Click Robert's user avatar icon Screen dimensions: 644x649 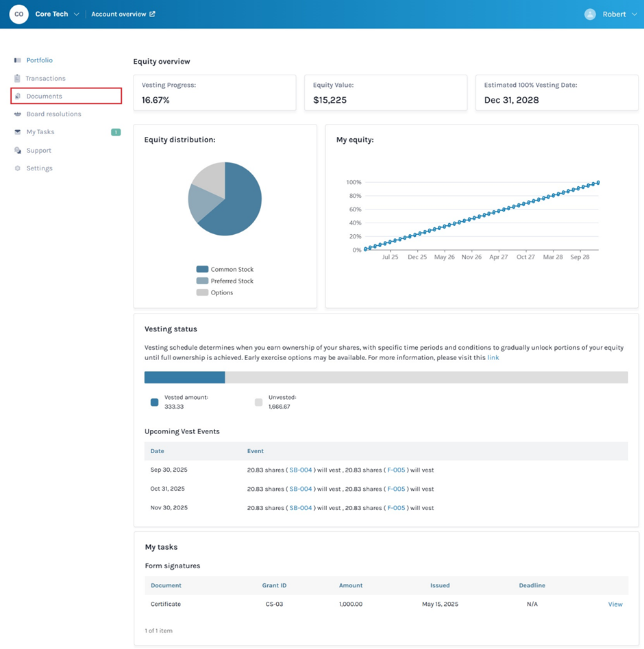(x=590, y=14)
